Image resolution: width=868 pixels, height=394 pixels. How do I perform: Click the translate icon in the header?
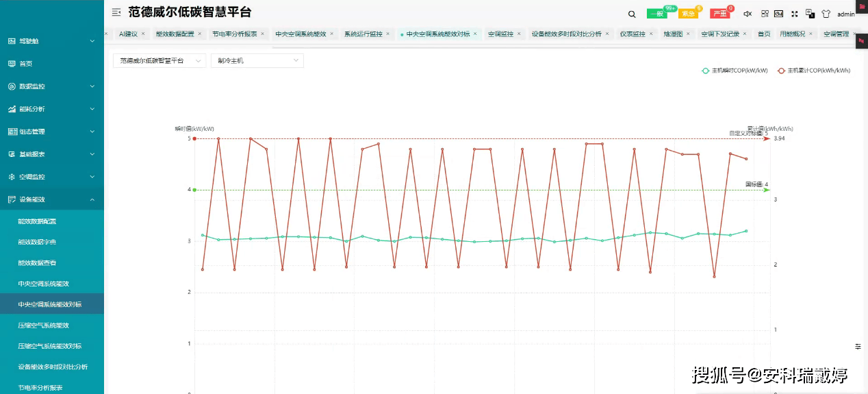click(x=810, y=14)
